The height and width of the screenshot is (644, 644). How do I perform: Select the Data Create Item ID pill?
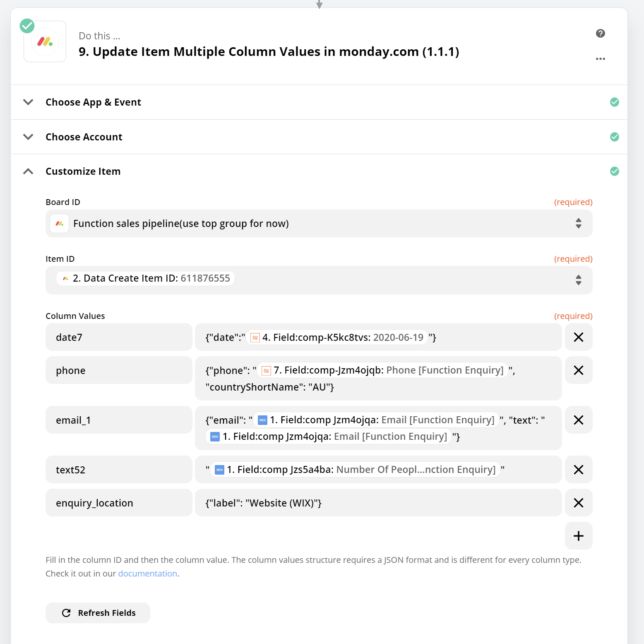point(145,278)
